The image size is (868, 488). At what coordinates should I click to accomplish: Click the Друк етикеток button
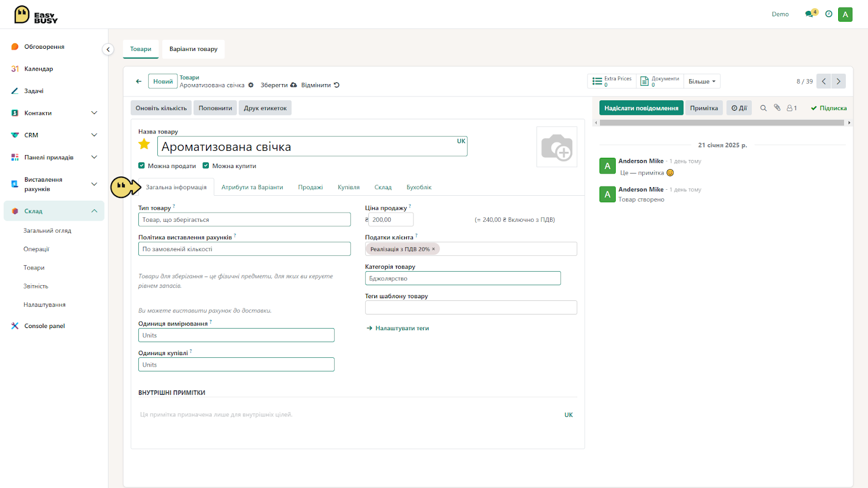(x=265, y=108)
